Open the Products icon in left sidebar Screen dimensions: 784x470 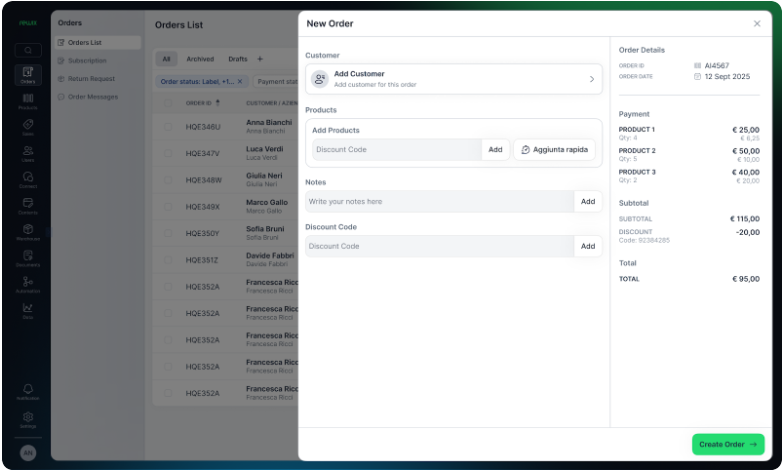(28, 100)
